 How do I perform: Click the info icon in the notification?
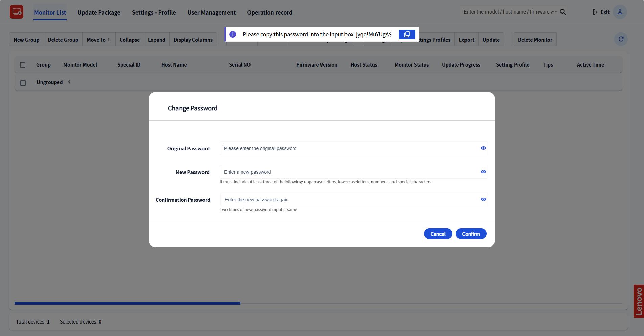coord(233,34)
